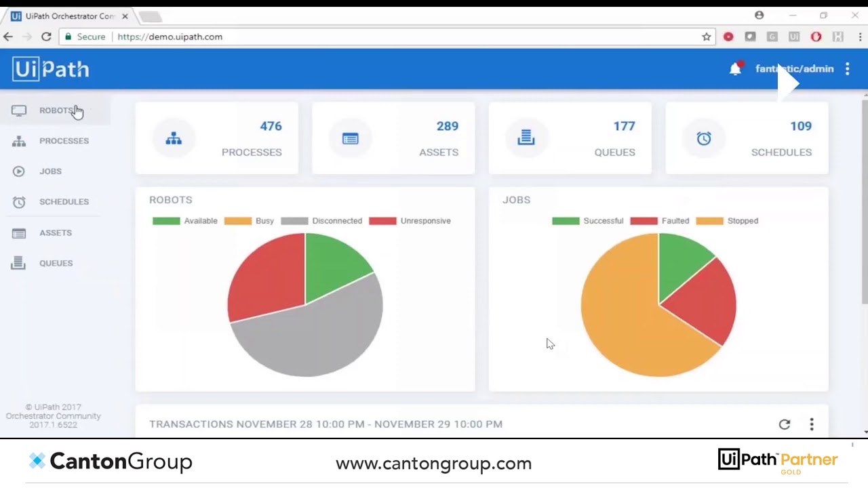The height and width of the screenshot is (488, 868).
Task: Open the 109 Schedules card
Action: point(747,138)
